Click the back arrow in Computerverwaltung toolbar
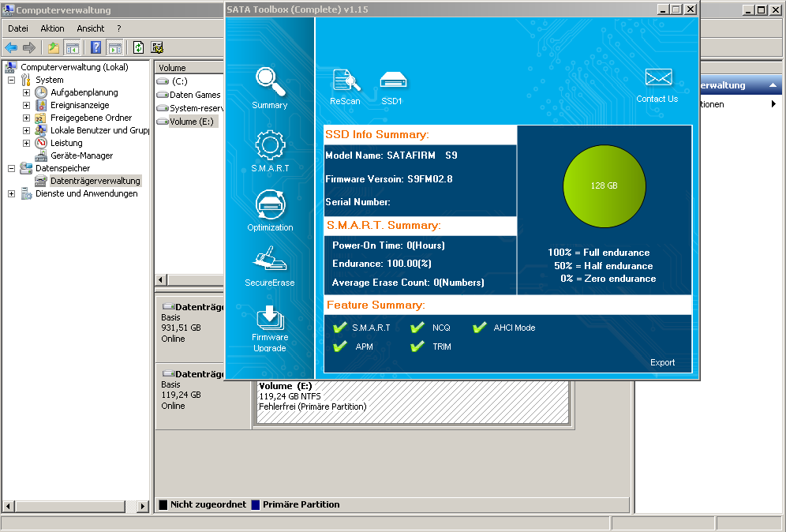 point(11,47)
